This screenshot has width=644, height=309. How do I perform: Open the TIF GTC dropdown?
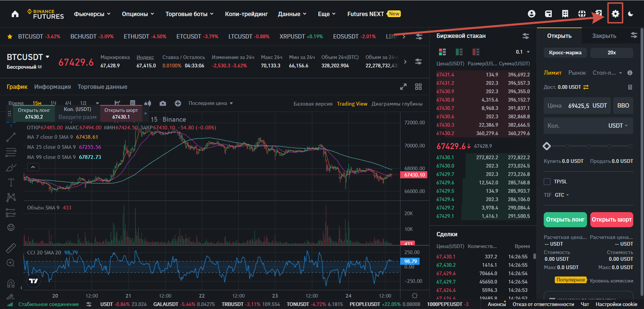point(562,195)
